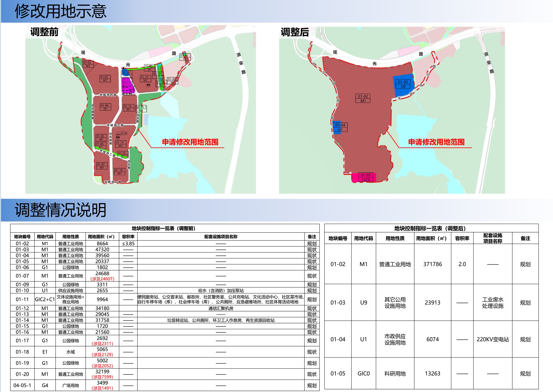Click the 避 shelter icon below plot 01-11
The image size is (553, 392).
pyautogui.click(x=123, y=94)
